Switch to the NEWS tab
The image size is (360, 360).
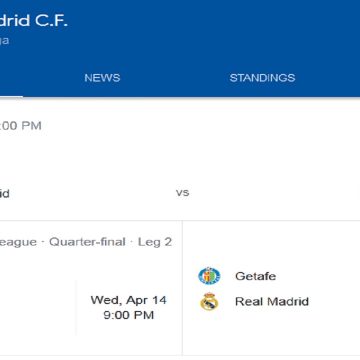click(x=102, y=78)
